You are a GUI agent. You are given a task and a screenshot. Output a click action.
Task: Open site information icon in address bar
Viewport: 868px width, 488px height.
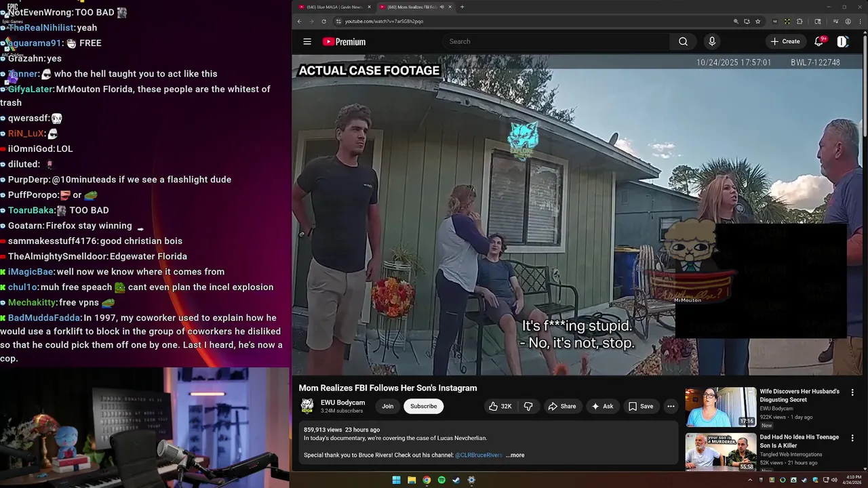click(339, 21)
